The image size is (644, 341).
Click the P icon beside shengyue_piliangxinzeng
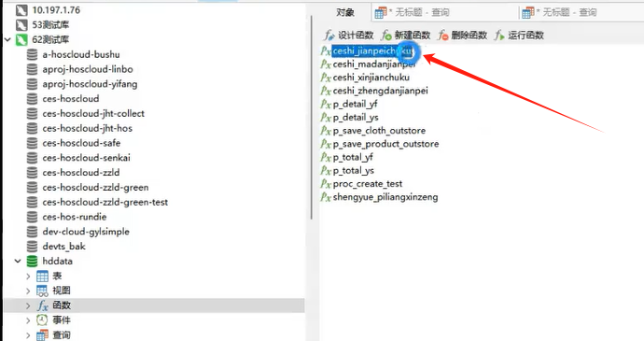(326, 197)
